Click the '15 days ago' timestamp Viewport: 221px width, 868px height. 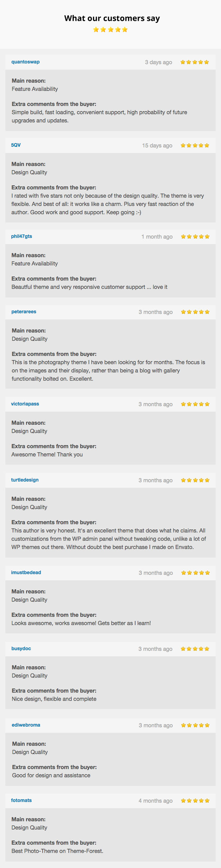click(x=157, y=145)
